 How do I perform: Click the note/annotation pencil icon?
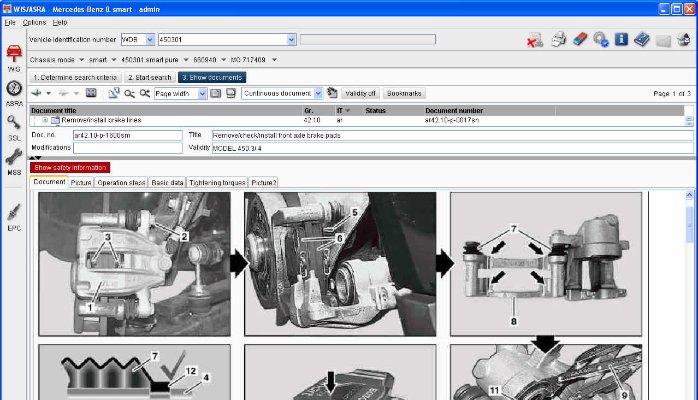coord(114,93)
